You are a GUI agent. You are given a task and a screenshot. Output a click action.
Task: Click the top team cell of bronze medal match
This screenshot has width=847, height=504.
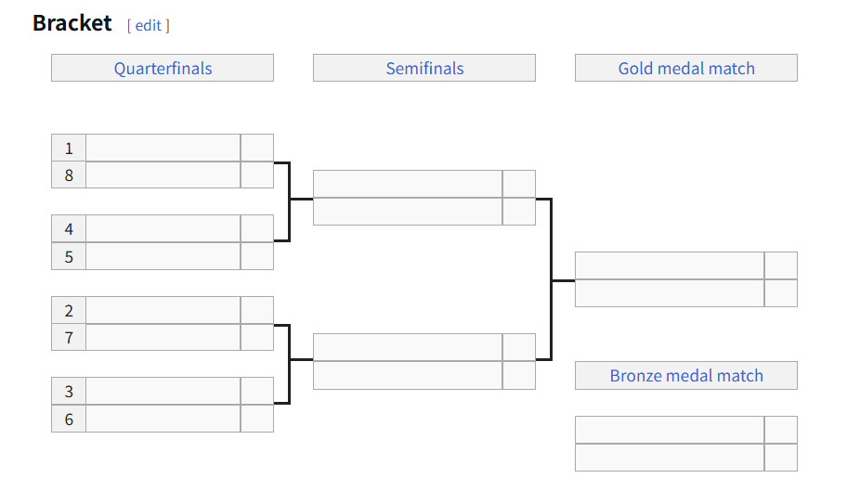[670, 430]
